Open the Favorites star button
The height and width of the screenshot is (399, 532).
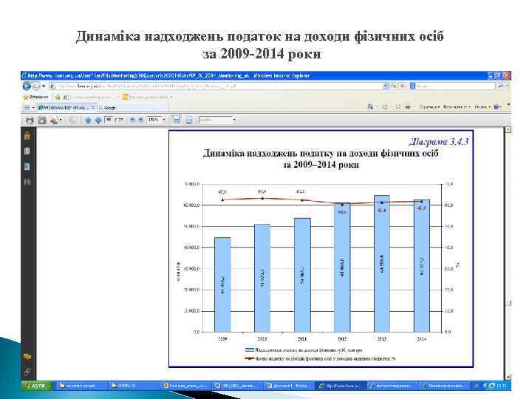click(35, 98)
